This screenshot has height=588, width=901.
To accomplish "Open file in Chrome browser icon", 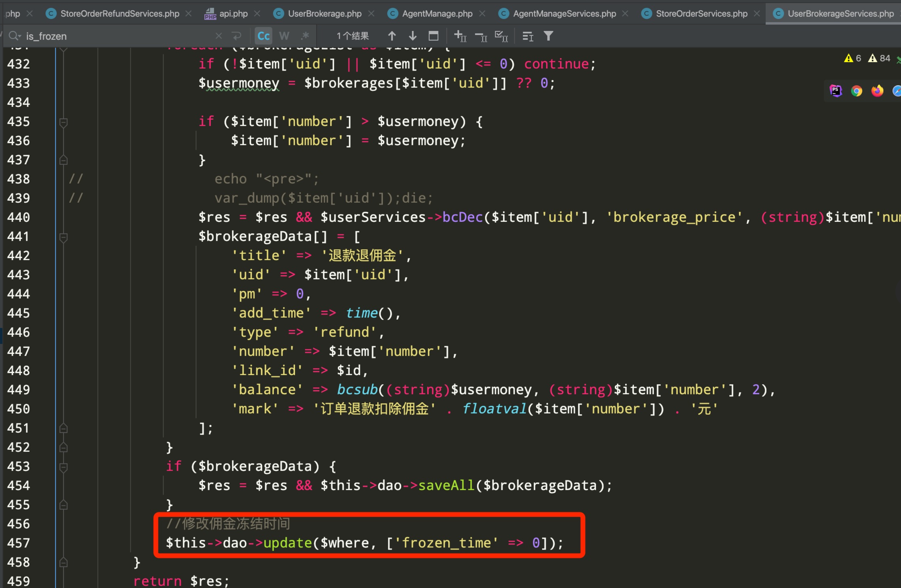I will (857, 91).
